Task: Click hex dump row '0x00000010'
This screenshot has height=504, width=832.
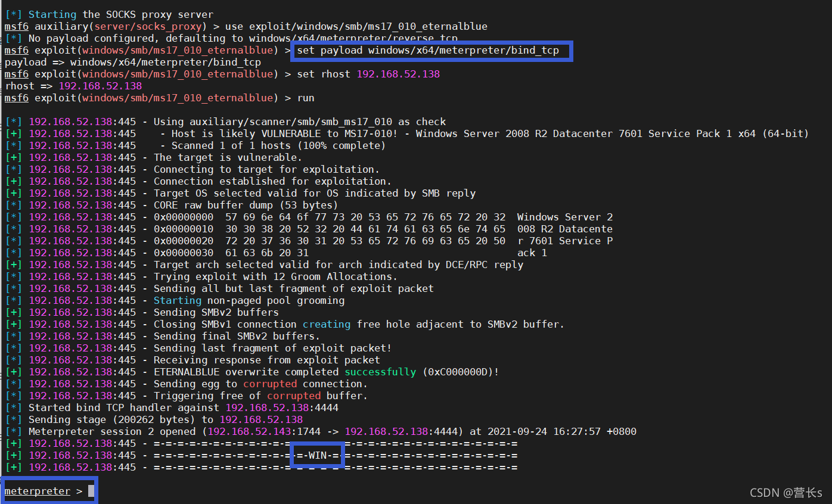Action: 309,229
